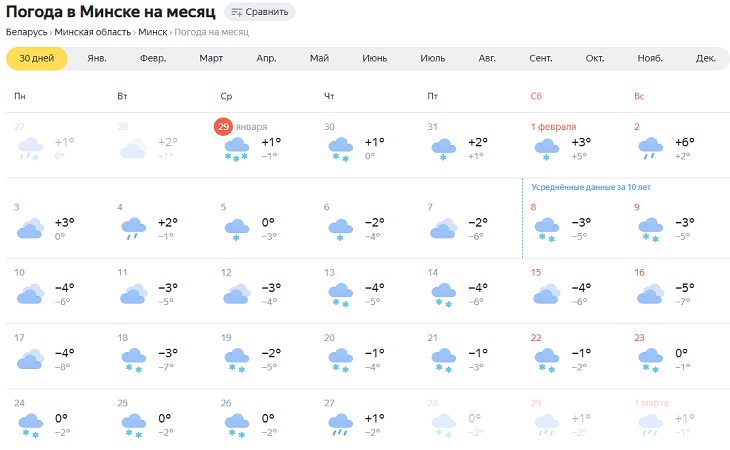This screenshot has height=450, width=730.
Task: Select the 30 дней tab
Action: 37,58
